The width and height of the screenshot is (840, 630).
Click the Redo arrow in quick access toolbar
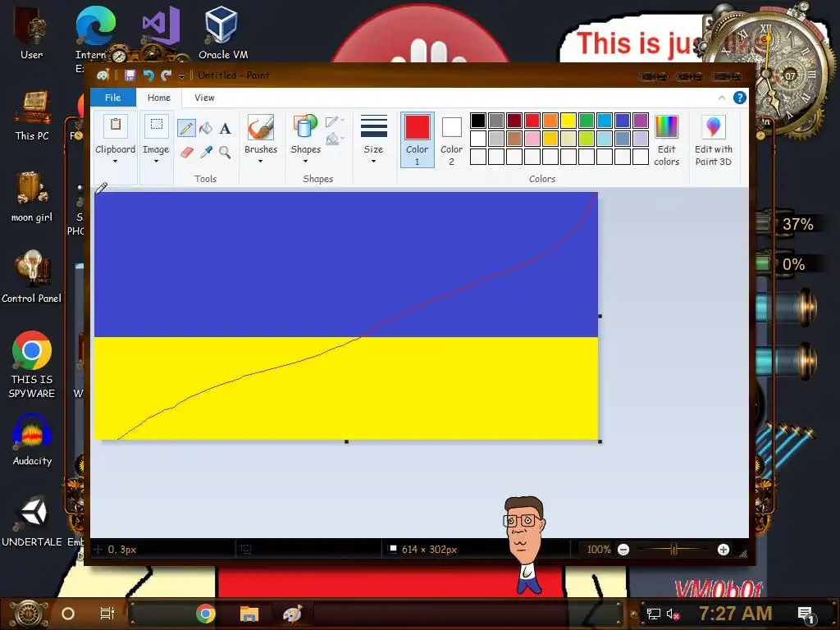(166, 75)
